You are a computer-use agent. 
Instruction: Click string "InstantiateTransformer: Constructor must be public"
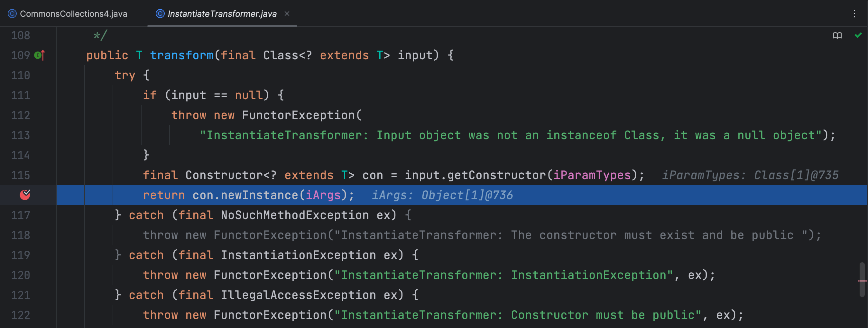[518, 315]
